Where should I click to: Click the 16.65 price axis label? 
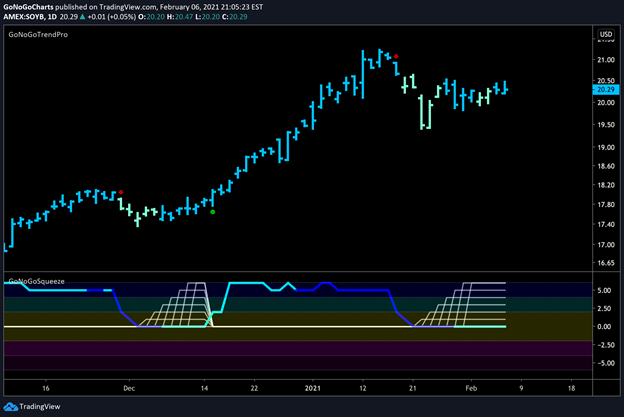(606, 263)
